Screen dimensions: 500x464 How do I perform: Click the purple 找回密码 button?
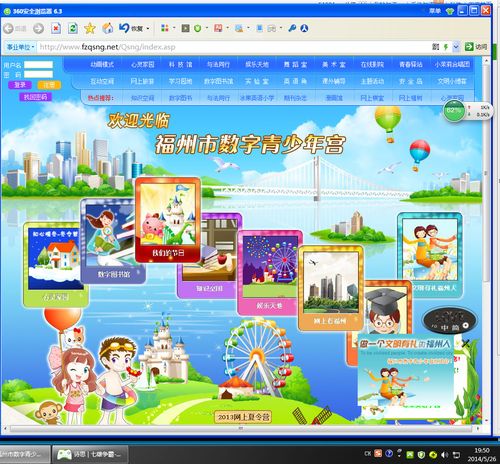click(x=35, y=97)
